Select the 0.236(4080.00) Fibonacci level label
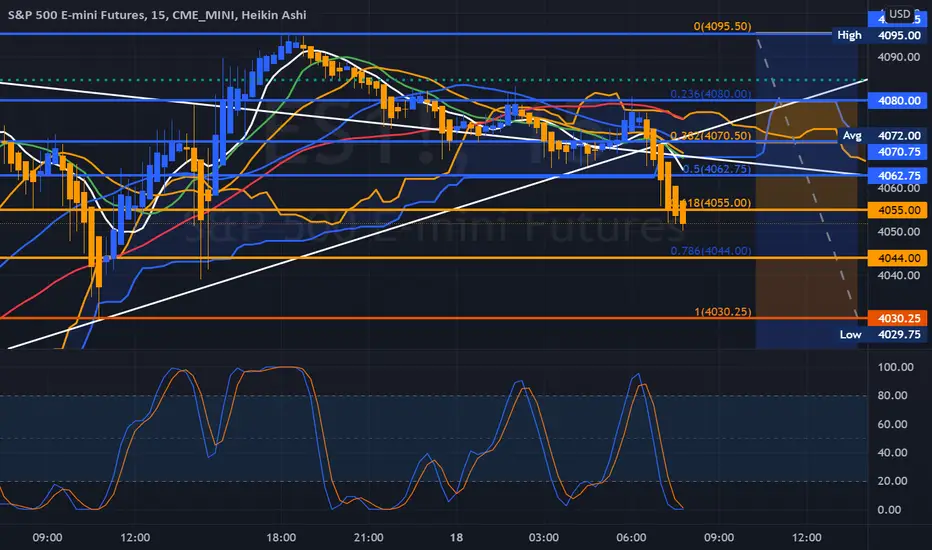Image resolution: width=932 pixels, height=550 pixels. pyautogui.click(x=711, y=94)
